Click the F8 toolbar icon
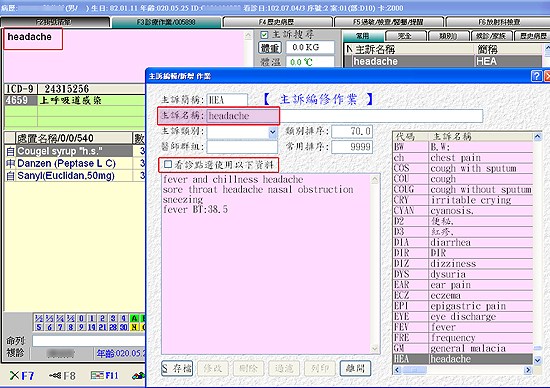Screen dimensions: 550x388 click(x=55, y=376)
